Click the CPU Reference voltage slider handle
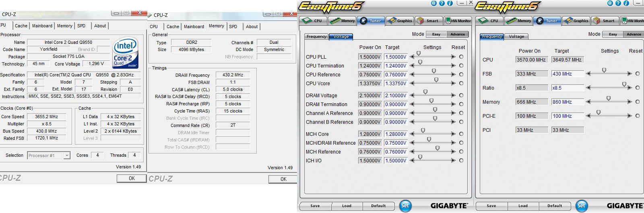644x213 pixels. (x=434, y=71)
